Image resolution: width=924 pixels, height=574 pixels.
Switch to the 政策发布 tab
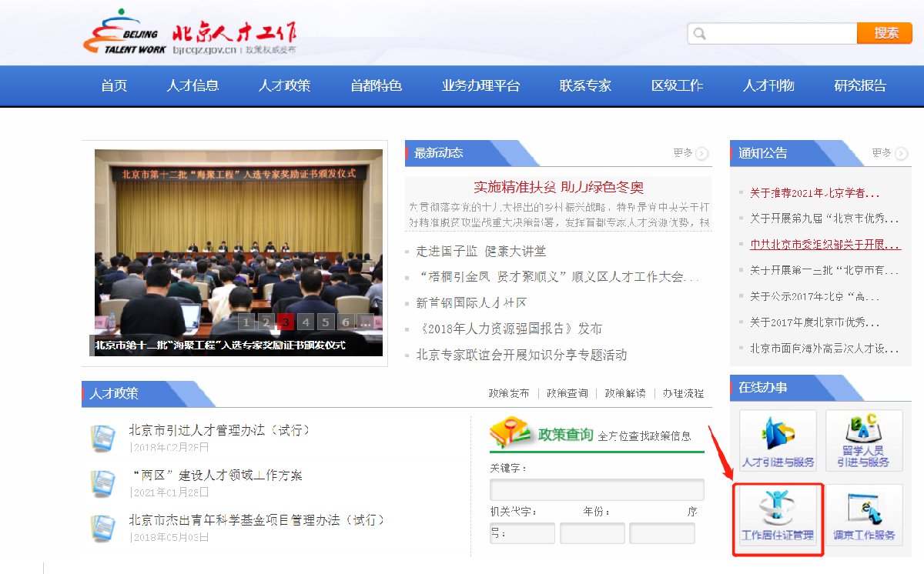[x=509, y=393]
